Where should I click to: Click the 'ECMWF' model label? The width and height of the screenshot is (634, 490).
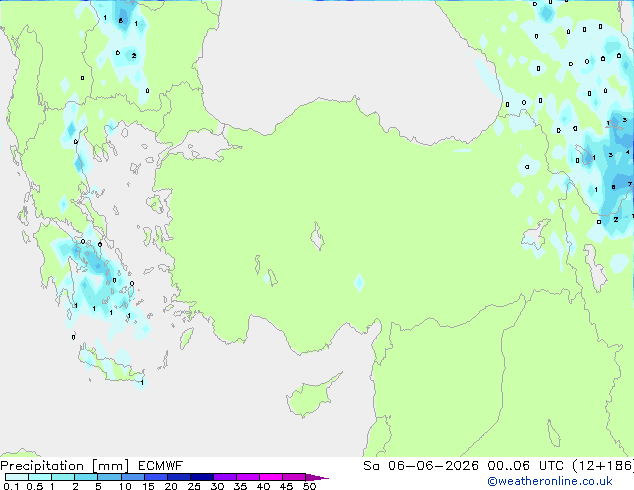point(161,466)
